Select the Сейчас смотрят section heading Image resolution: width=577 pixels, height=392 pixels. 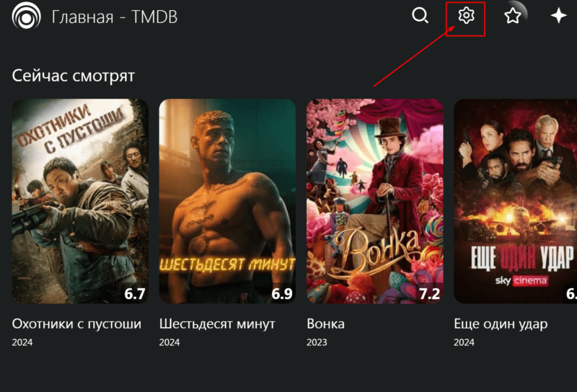pos(74,76)
